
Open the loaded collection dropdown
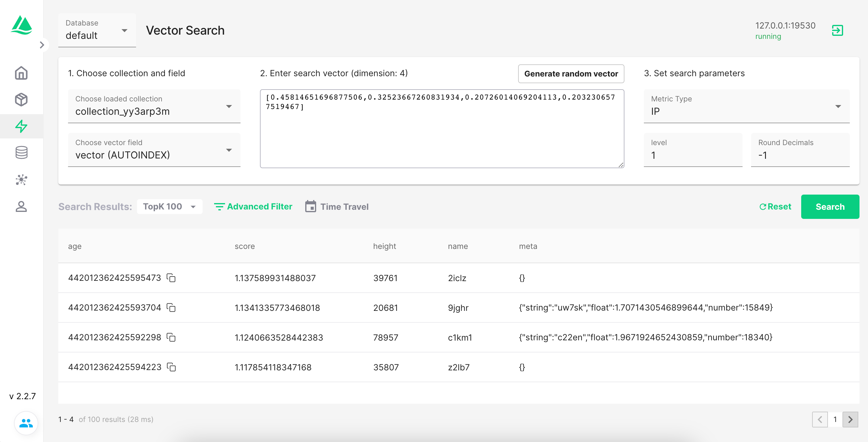tap(154, 106)
